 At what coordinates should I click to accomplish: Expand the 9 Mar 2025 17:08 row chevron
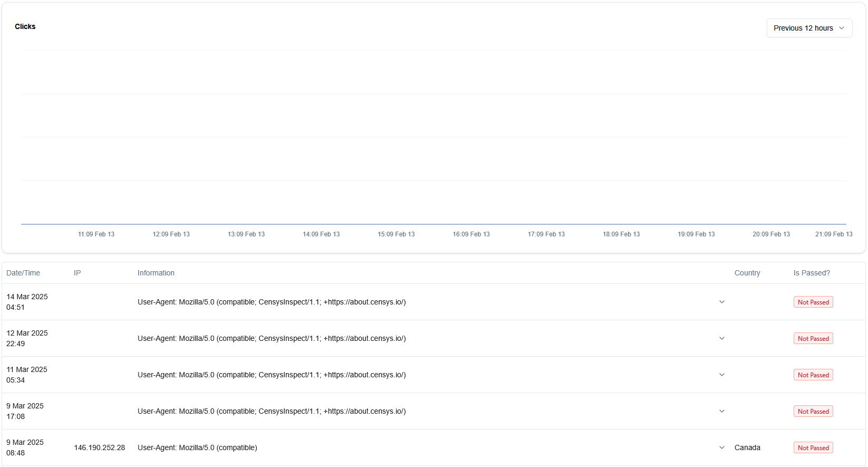coord(722,411)
